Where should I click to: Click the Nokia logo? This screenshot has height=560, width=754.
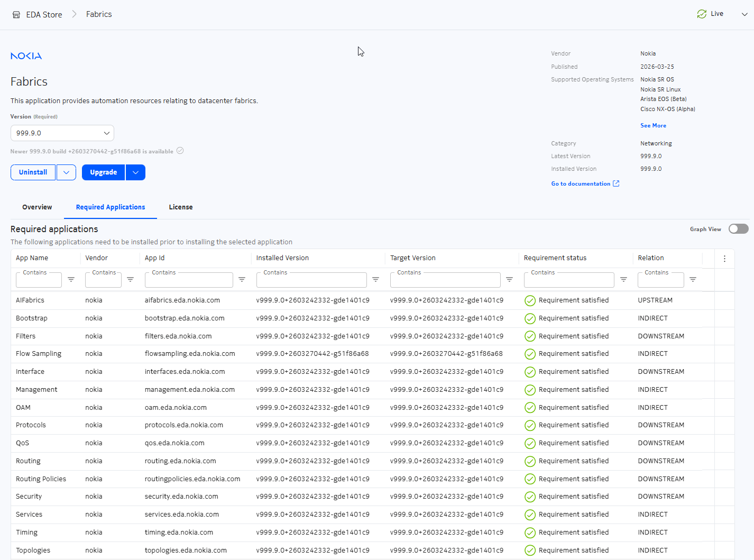tap(26, 56)
